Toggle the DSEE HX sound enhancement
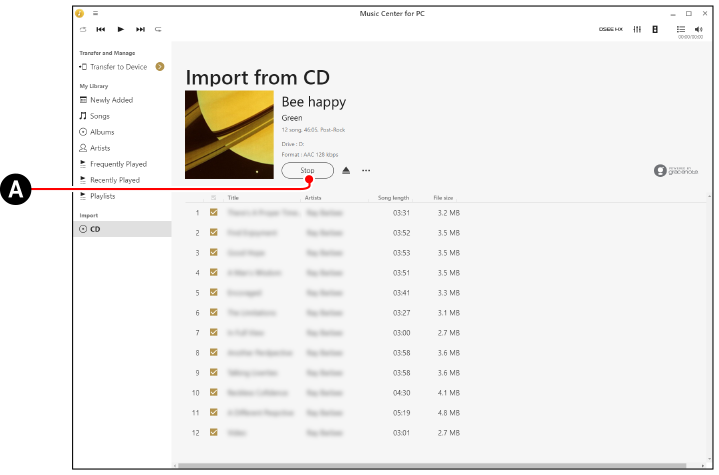Screen dimensions: 719x475 pyautogui.click(x=610, y=30)
